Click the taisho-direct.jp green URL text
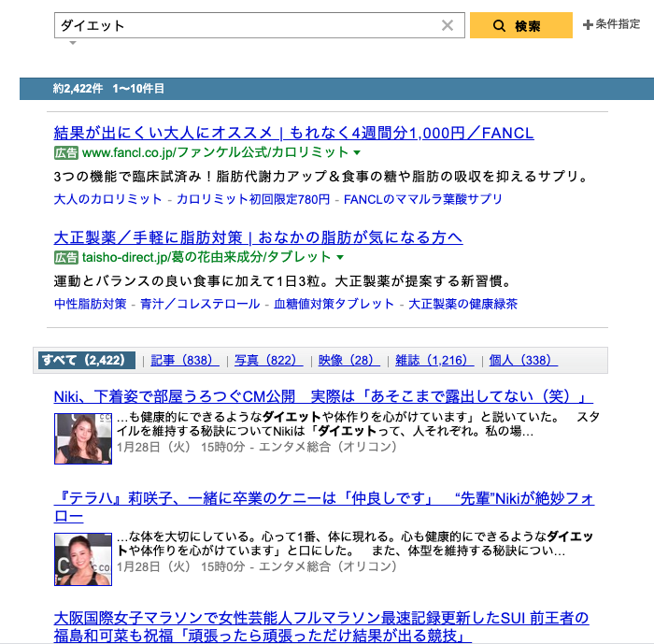The image size is (654, 644). [x=206, y=258]
